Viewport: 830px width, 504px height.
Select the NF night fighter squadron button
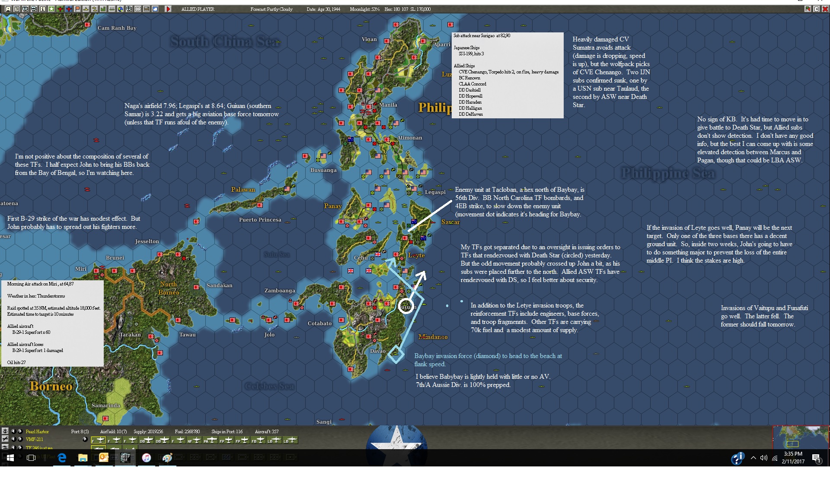194,440
